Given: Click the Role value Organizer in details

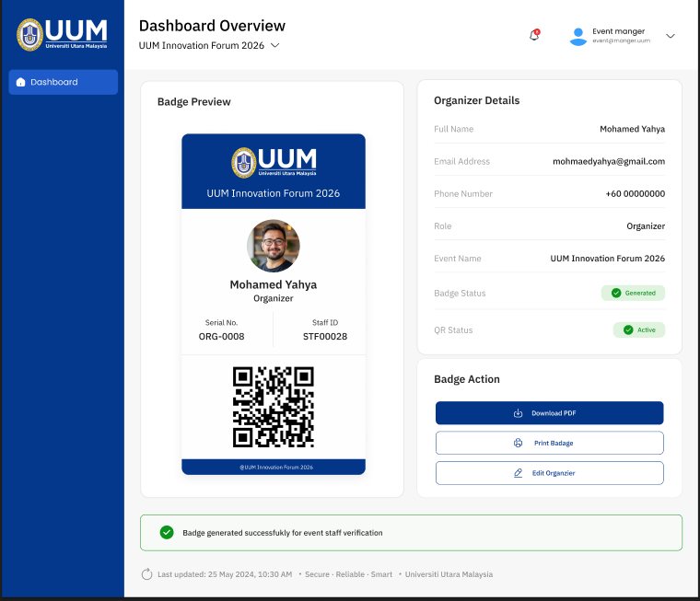Looking at the screenshot, I should [x=646, y=226].
